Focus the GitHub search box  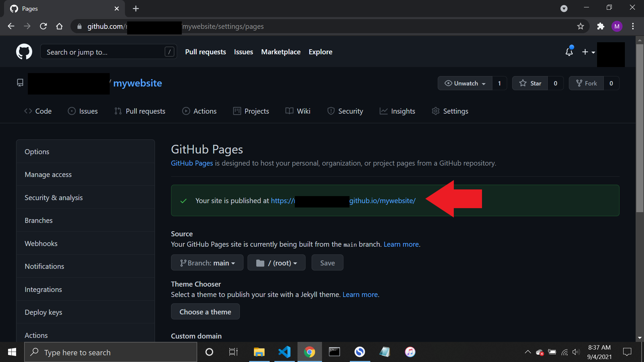pos(108,52)
